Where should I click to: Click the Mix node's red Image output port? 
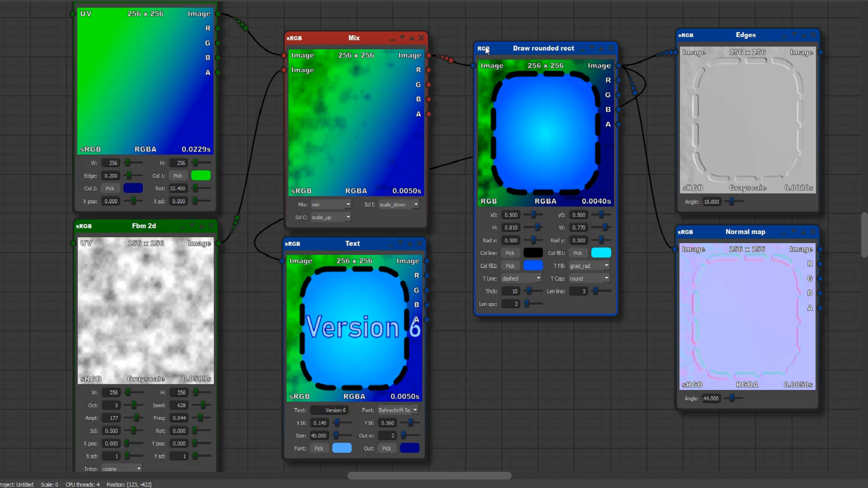click(429, 55)
